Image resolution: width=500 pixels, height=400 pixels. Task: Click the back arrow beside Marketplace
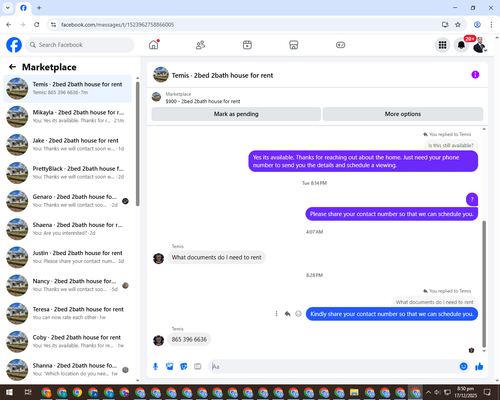[12, 67]
